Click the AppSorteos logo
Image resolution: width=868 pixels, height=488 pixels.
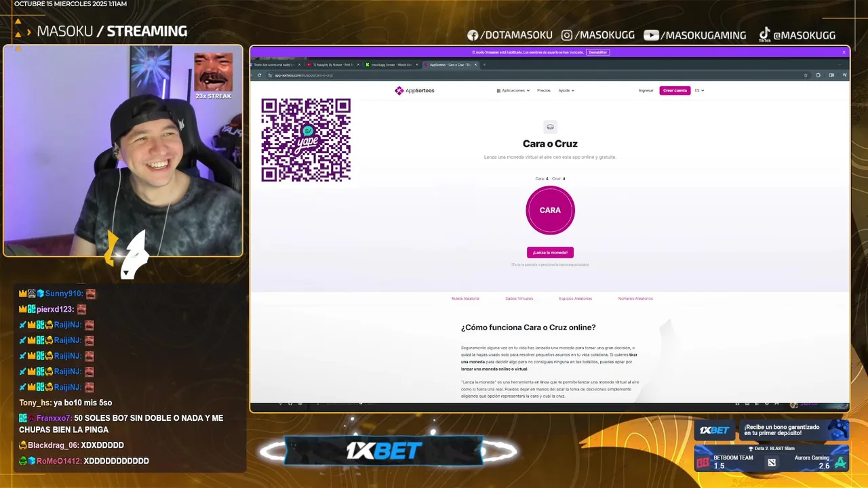click(x=414, y=90)
